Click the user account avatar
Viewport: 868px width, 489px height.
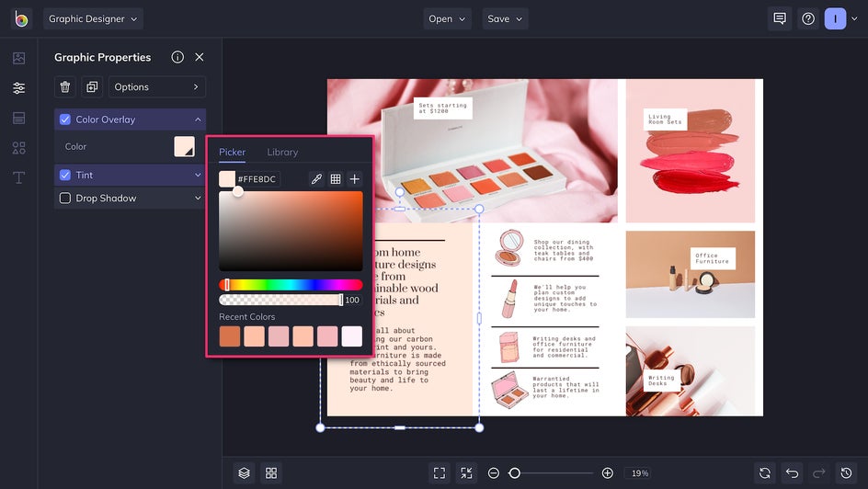[835, 18]
